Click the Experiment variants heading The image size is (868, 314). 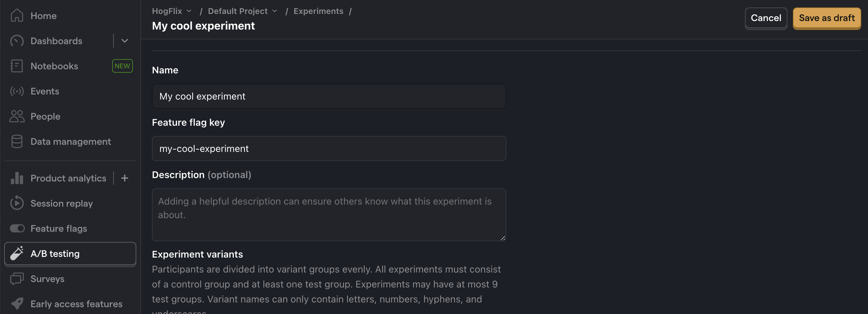pos(197,254)
